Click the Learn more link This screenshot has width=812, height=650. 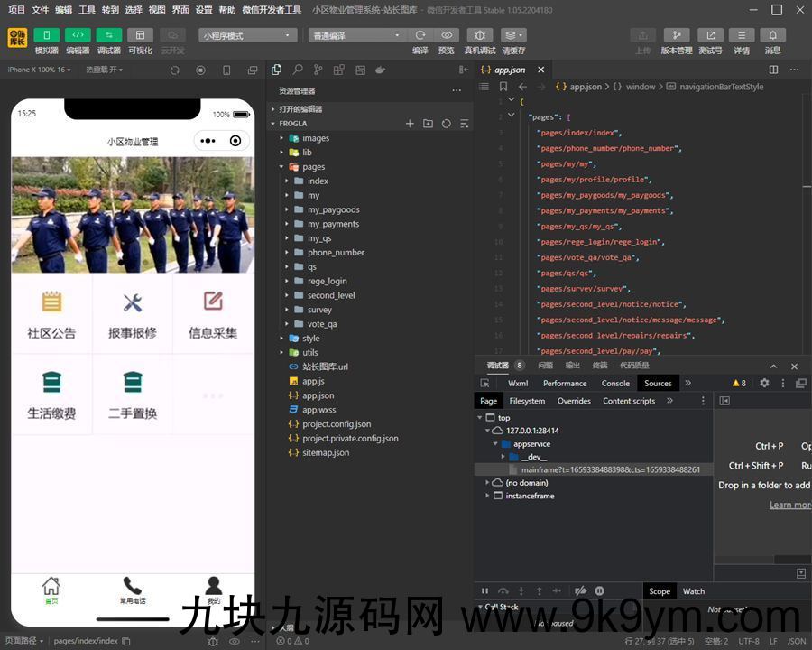tap(789, 505)
